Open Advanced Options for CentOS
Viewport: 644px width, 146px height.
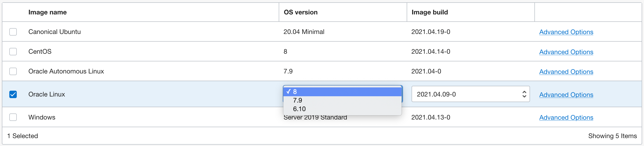tap(566, 52)
